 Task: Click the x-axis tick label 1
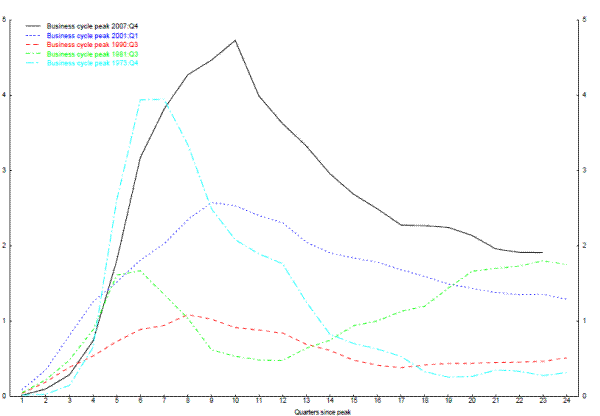[x=23, y=401]
